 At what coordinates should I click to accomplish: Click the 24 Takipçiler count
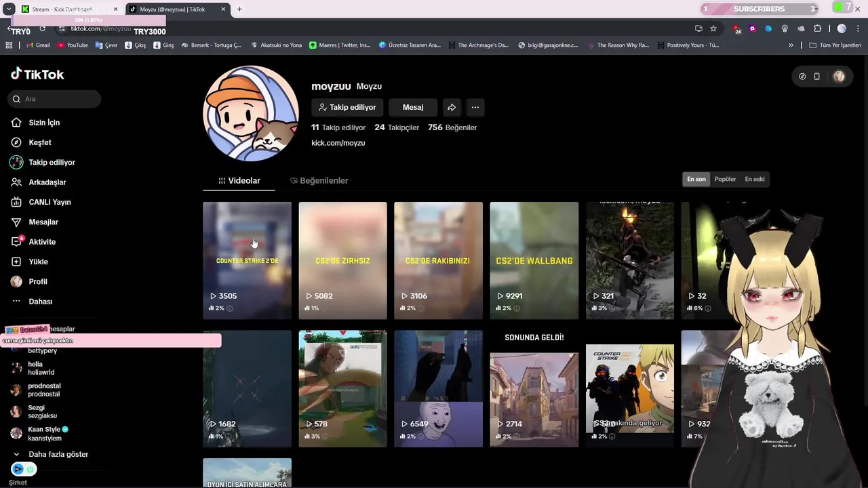tap(397, 127)
